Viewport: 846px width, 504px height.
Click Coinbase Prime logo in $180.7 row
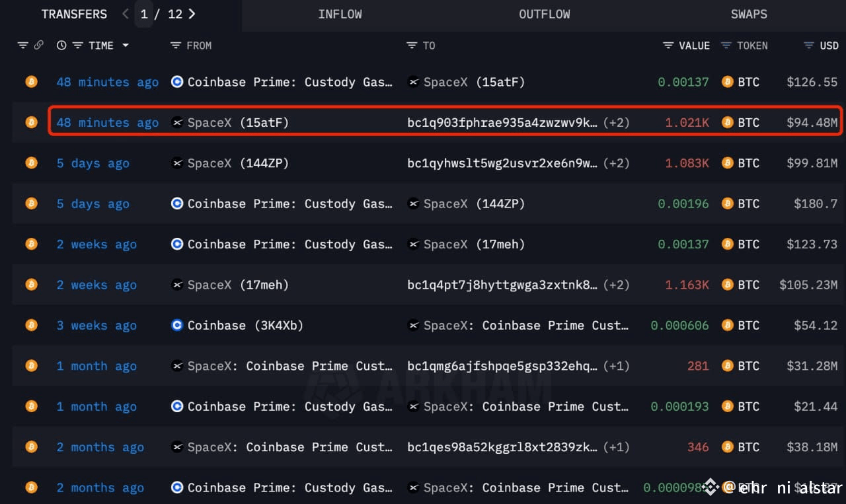[176, 203]
